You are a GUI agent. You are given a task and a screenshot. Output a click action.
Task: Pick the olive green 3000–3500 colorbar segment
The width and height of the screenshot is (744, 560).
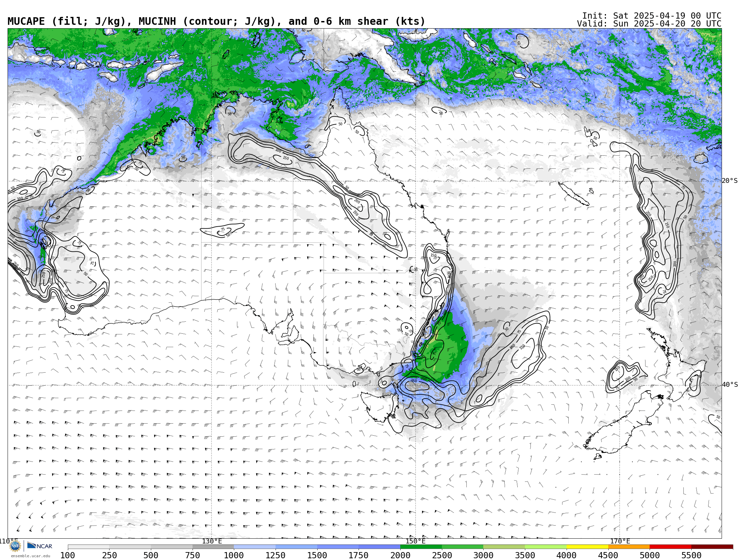tap(504, 547)
